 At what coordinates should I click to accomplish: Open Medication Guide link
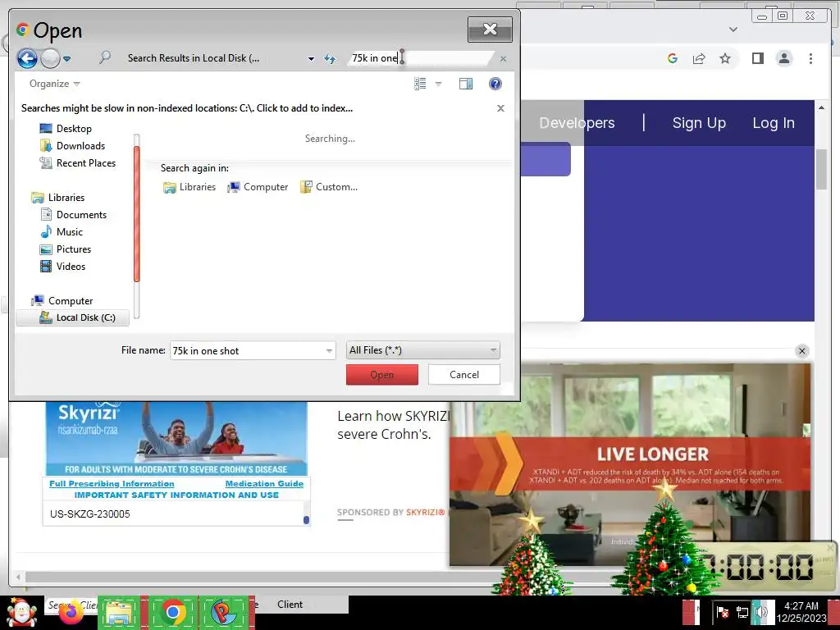(x=264, y=484)
